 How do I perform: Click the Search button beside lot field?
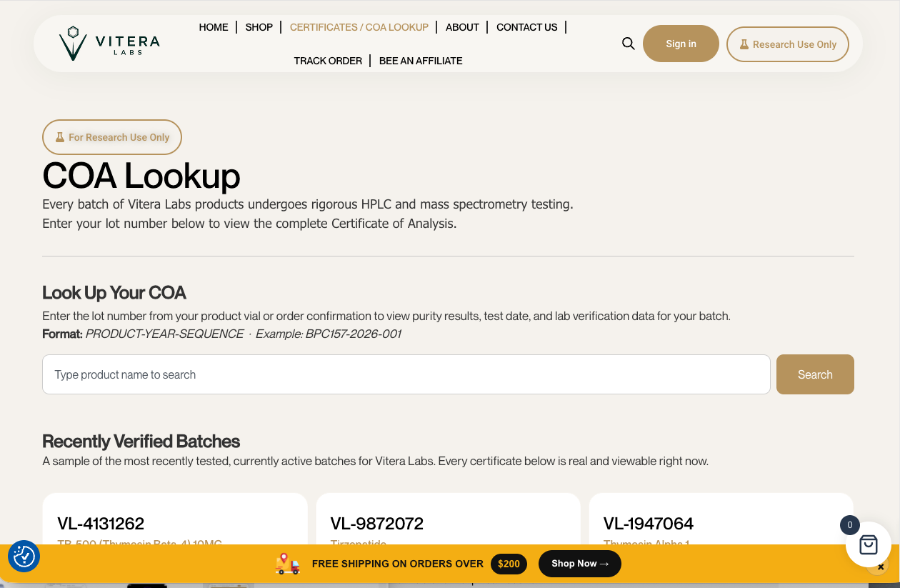click(x=815, y=374)
